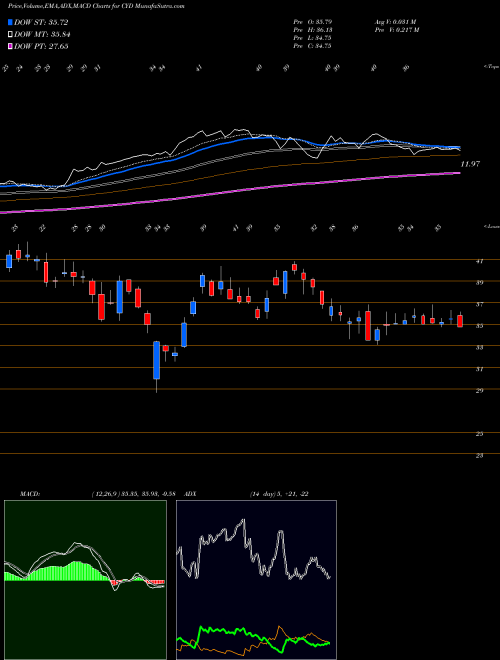The image size is (500, 660).
Task: Open the green MACD histogram chart panel
Action: tap(85, 580)
